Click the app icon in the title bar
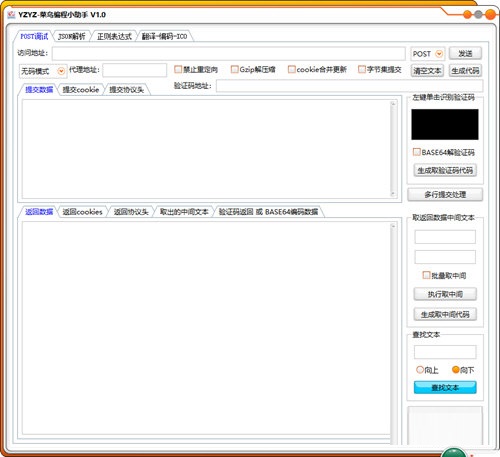 [x=12, y=15]
